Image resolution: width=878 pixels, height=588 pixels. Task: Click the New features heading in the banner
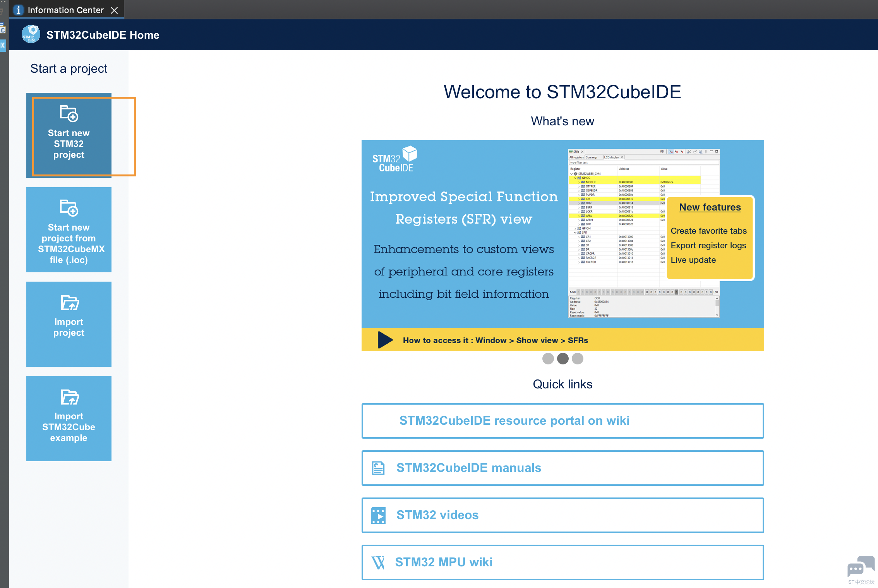pos(710,207)
